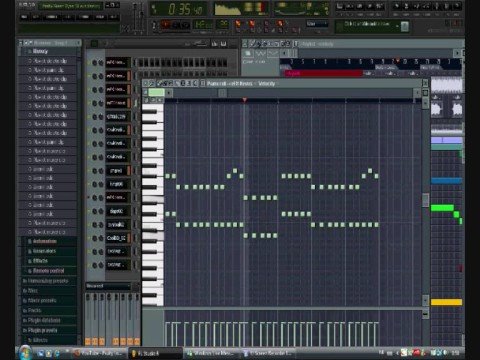Mute the second step sequencer channel
The width and height of the screenshot is (480, 360).
(x=89, y=76)
